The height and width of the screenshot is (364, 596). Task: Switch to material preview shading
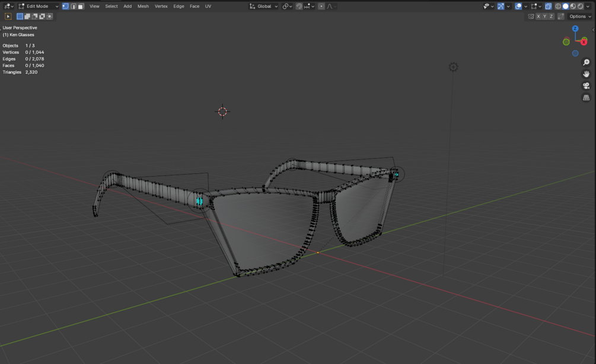[x=573, y=6]
